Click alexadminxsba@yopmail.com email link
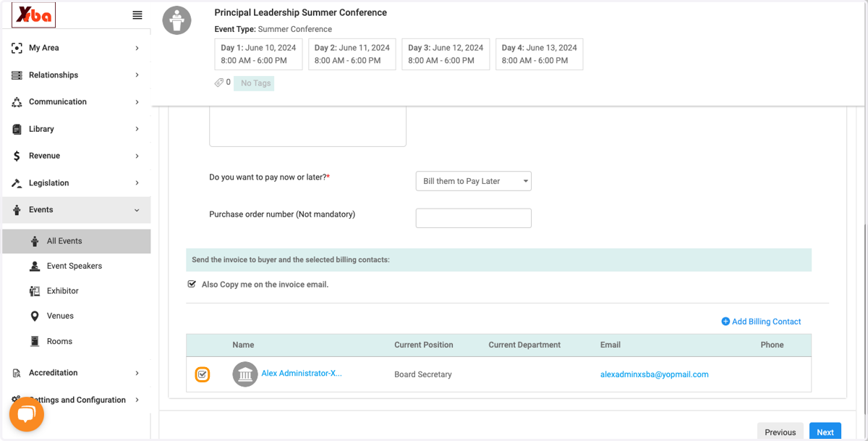Viewport: 868px width, 441px height. coord(655,374)
